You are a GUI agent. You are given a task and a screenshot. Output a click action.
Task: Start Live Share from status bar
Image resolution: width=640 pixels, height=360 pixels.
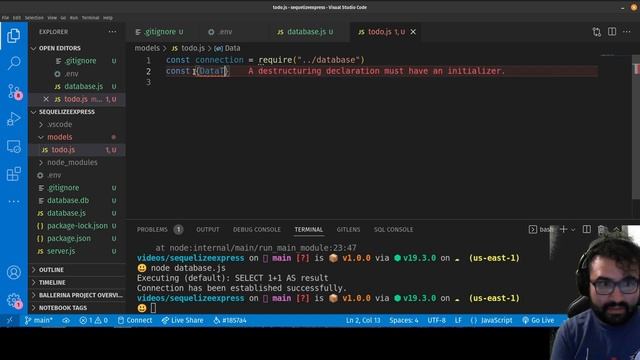click(182, 320)
